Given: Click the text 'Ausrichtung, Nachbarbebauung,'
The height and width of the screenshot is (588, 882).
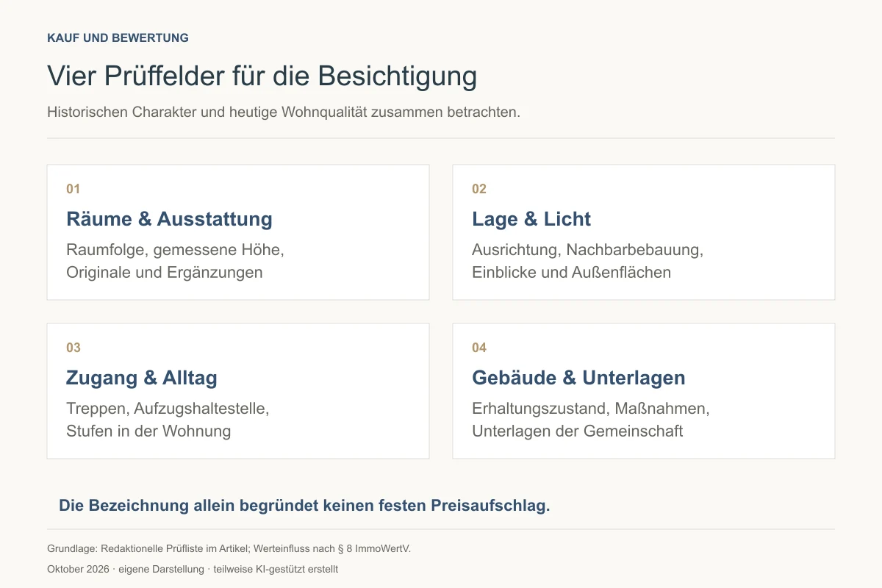Looking at the screenshot, I should pos(588,250).
